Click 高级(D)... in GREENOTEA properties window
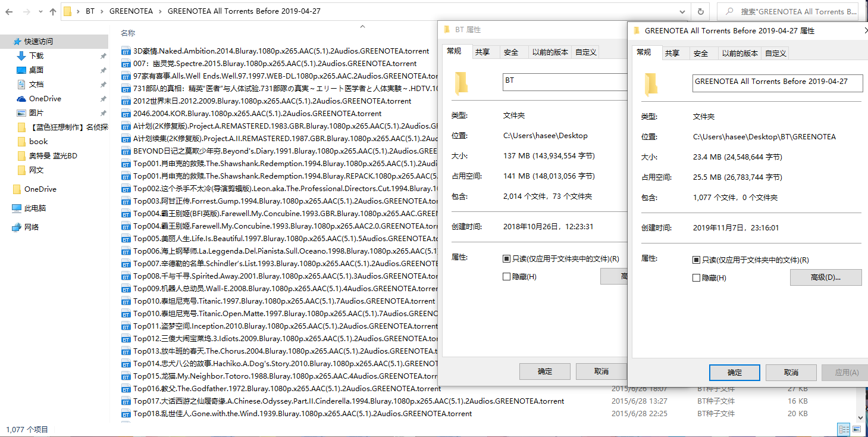Screen dimensions: 868x437 pyautogui.click(x=826, y=277)
